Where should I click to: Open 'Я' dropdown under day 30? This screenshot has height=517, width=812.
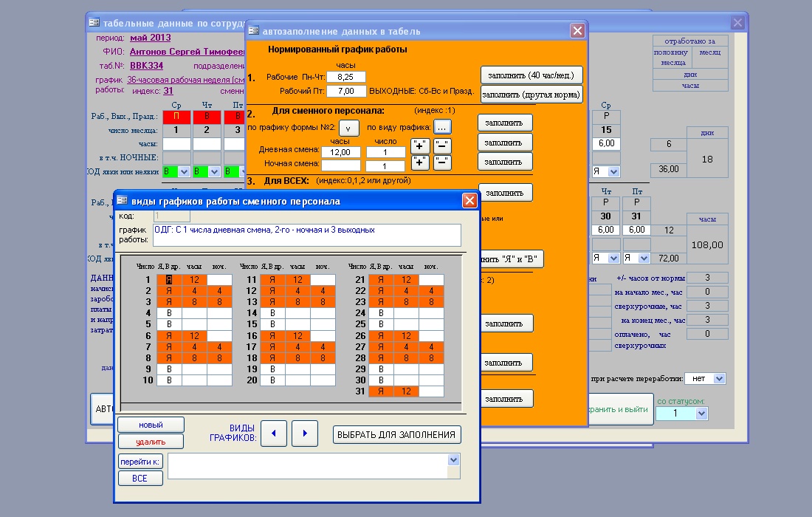613,258
